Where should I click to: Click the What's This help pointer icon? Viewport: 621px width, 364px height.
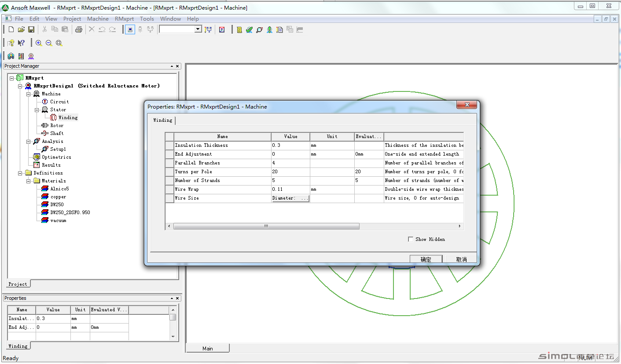click(21, 43)
